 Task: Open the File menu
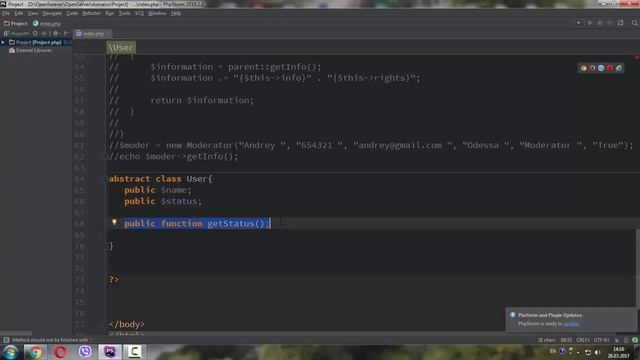6,13
